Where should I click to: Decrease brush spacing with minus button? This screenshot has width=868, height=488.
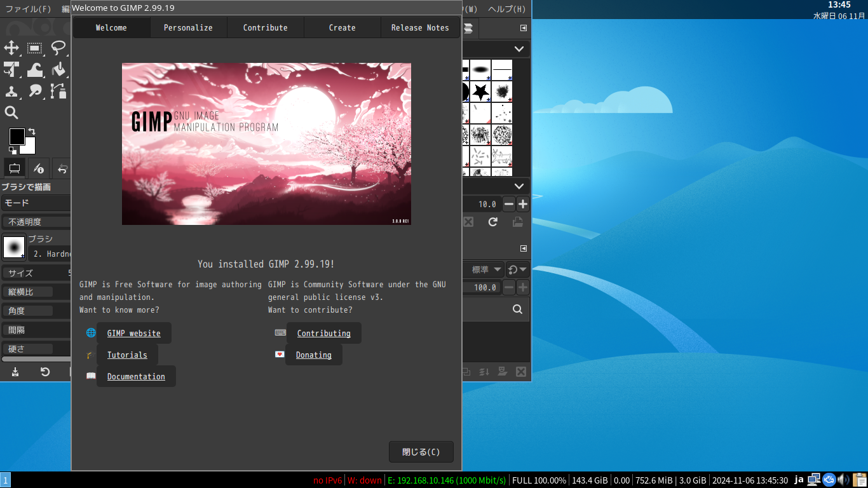pos(509,204)
